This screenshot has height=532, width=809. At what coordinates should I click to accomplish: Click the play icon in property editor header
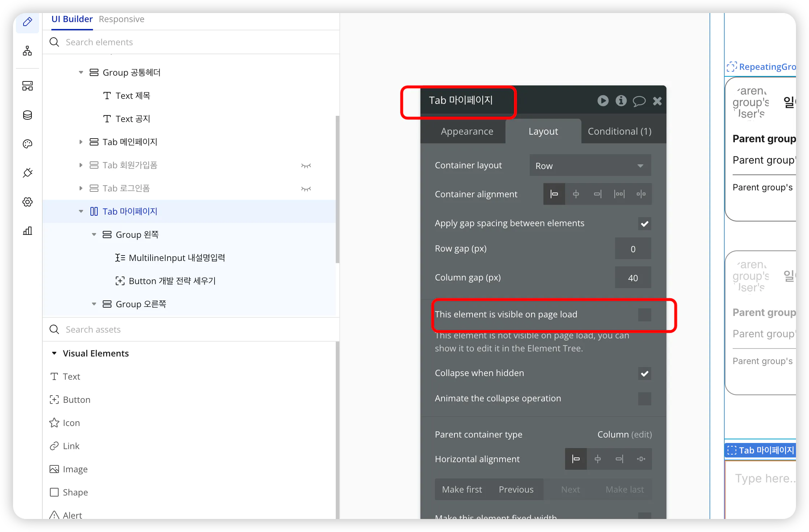603,101
